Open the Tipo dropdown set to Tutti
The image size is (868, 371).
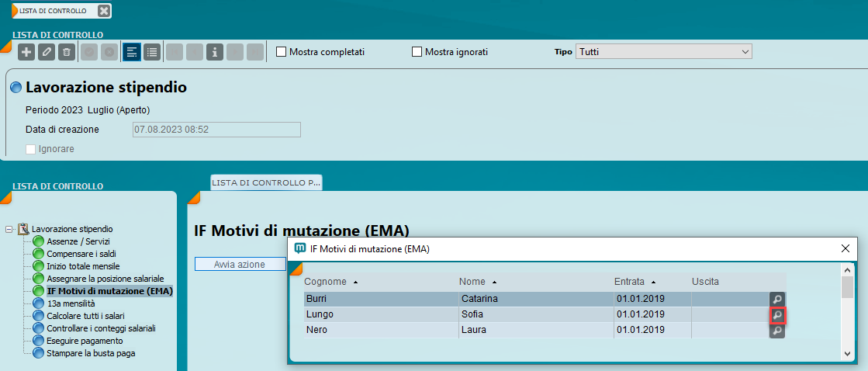[663, 52]
